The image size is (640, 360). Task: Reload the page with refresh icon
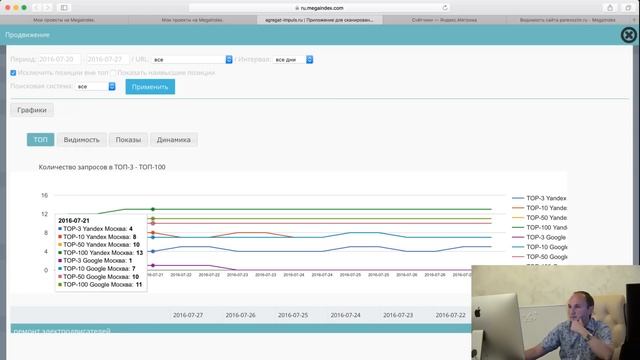click(x=445, y=8)
